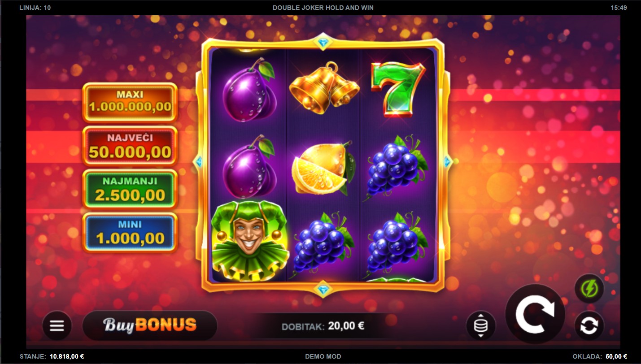Image resolution: width=641 pixels, height=364 pixels.
Task: Click the green joker symbol
Action: click(249, 241)
